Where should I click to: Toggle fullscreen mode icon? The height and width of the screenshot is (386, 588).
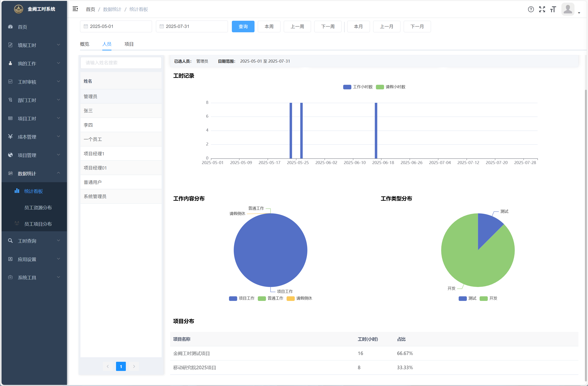[x=542, y=9]
